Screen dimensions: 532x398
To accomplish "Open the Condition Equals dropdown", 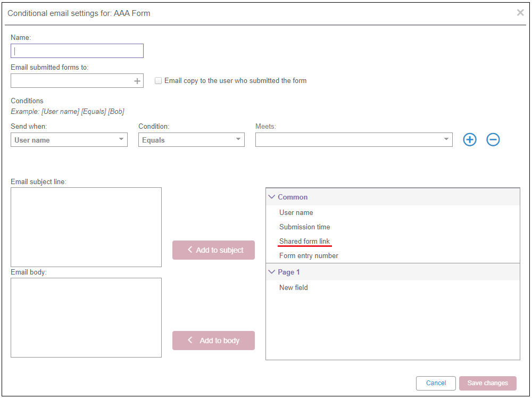I will coord(192,140).
